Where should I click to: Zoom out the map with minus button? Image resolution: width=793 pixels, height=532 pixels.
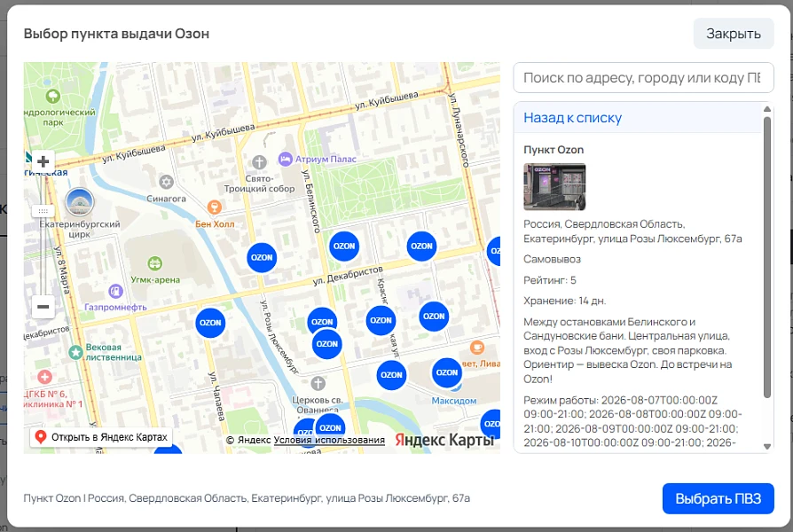[x=43, y=307]
